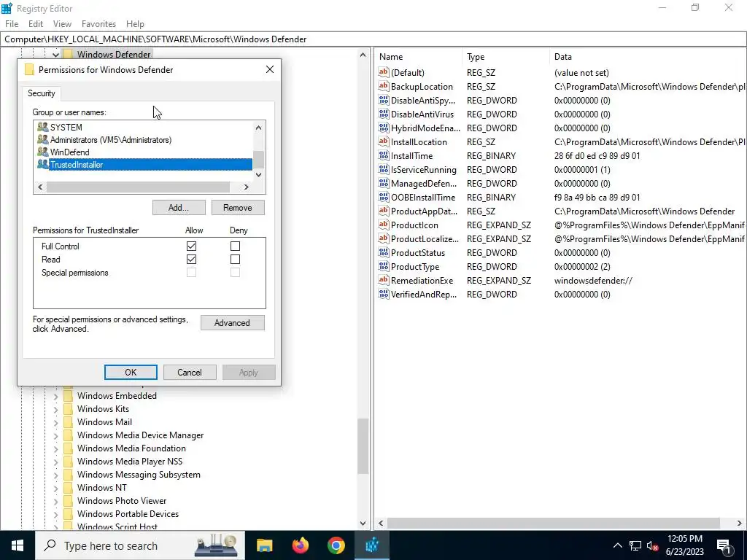Confirm permissions with OK
Image resolution: width=747 pixels, height=560 pixels.
tap(131, 373)
